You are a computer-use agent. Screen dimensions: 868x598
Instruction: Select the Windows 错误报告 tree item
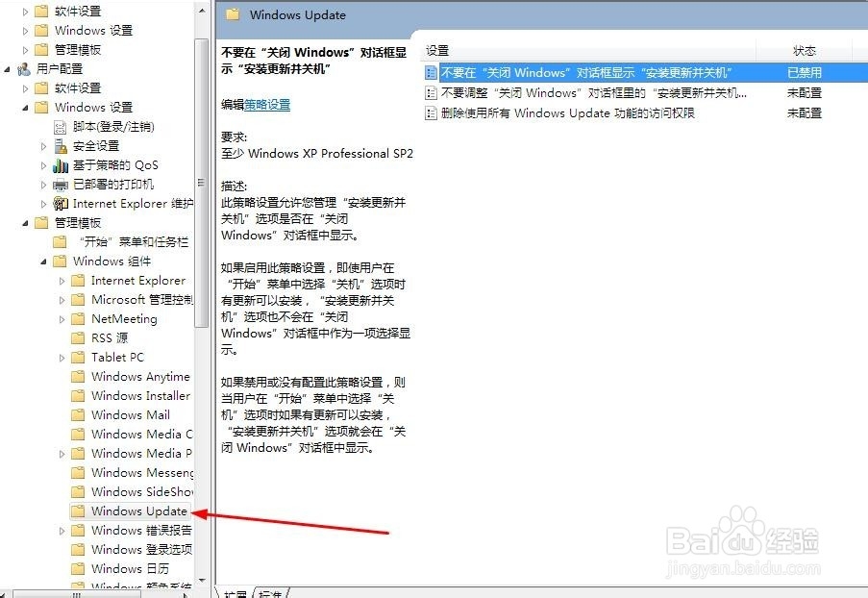point(141,531)
